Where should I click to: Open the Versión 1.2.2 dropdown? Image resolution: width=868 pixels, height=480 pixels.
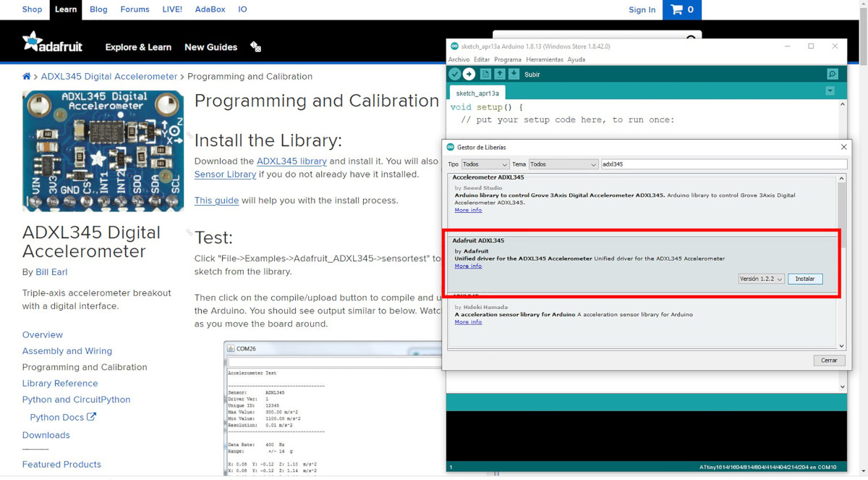762,279
